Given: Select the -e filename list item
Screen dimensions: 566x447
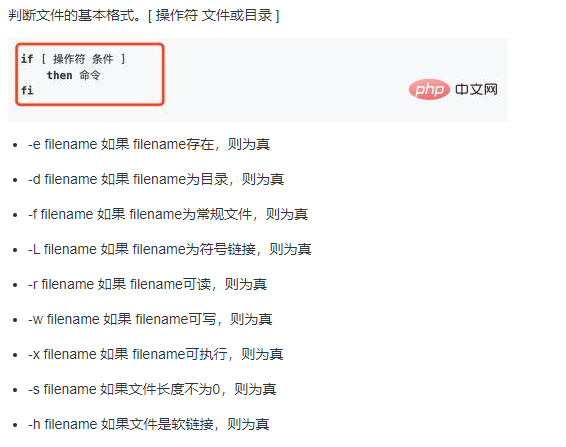Looking at the screenshot, I should point(149,144).
